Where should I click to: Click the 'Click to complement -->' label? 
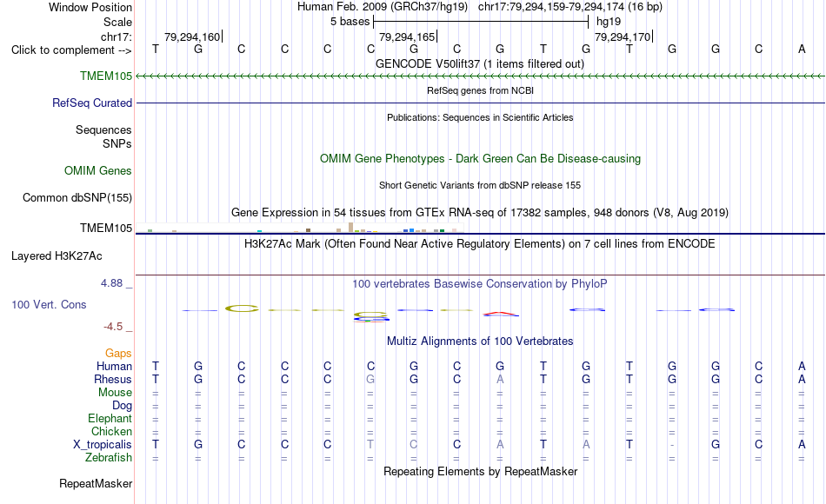71,50
